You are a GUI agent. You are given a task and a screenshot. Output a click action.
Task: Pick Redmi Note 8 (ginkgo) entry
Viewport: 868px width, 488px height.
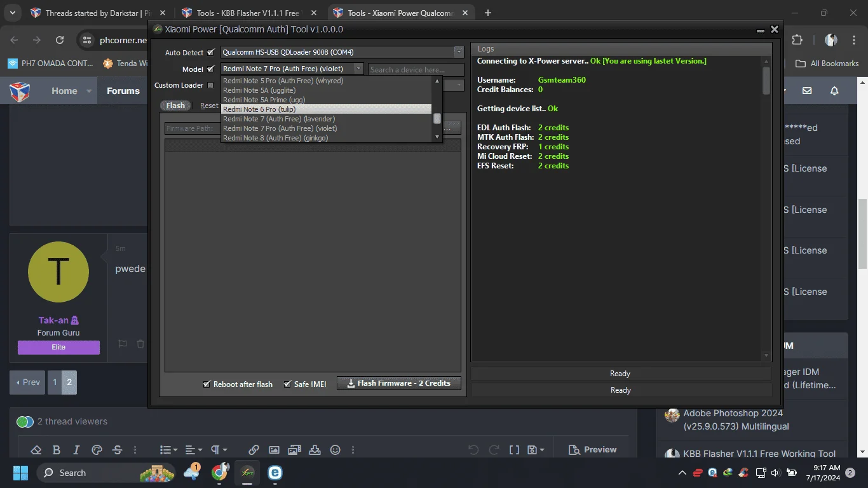point(327,138)
